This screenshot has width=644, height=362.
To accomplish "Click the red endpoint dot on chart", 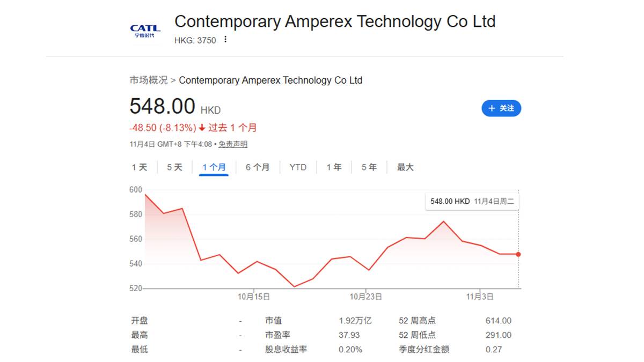I will coord(518,254).
